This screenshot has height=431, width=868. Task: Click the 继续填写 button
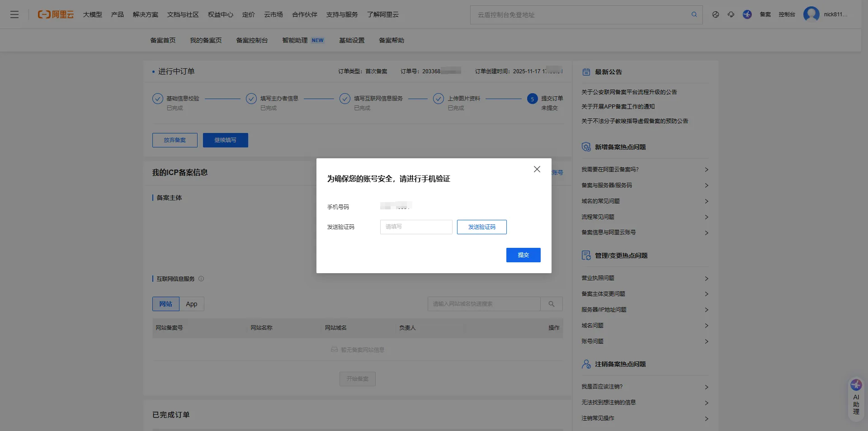coord(225,140)
